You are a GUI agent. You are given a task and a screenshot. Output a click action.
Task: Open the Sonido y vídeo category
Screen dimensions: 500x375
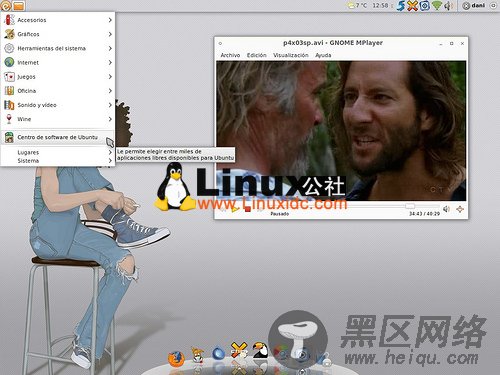[58, 105]
